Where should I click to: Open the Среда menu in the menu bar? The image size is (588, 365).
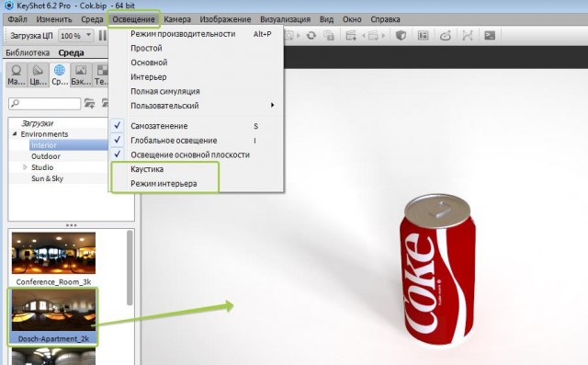92,19
